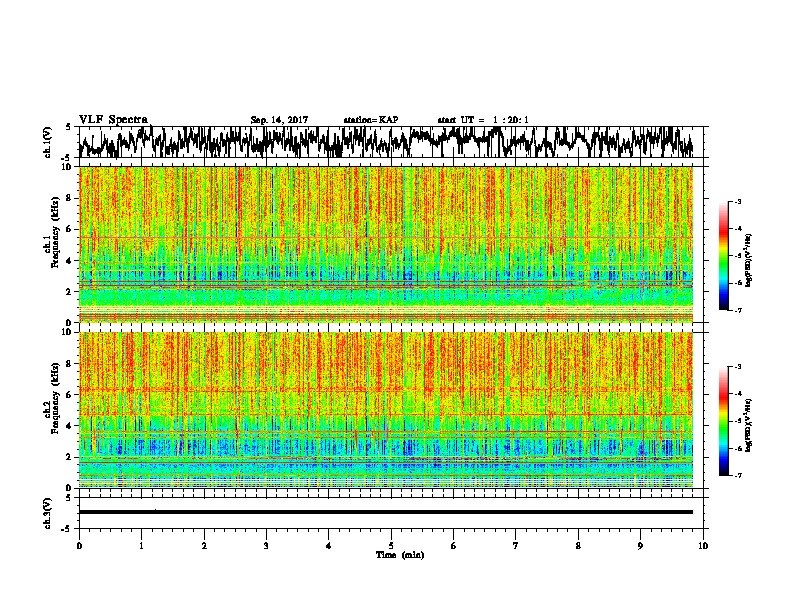Select the "start UT = 1:20:1" text
Image resolution: width=792 pixels, height=612 pixels.
coord(483,120)
